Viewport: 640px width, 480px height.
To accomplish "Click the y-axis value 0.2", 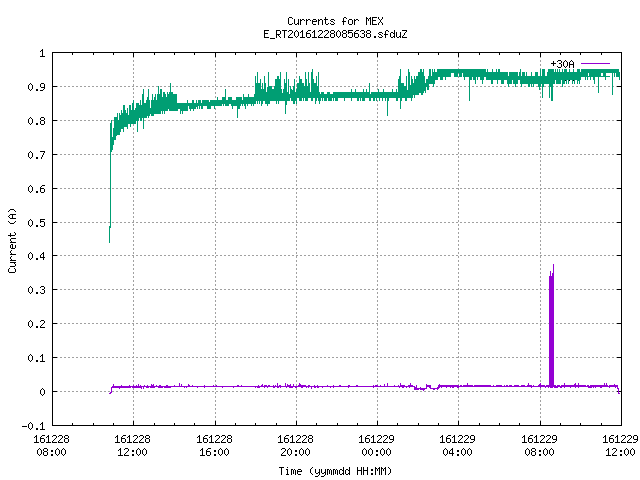I will click(x=36, y=324).
